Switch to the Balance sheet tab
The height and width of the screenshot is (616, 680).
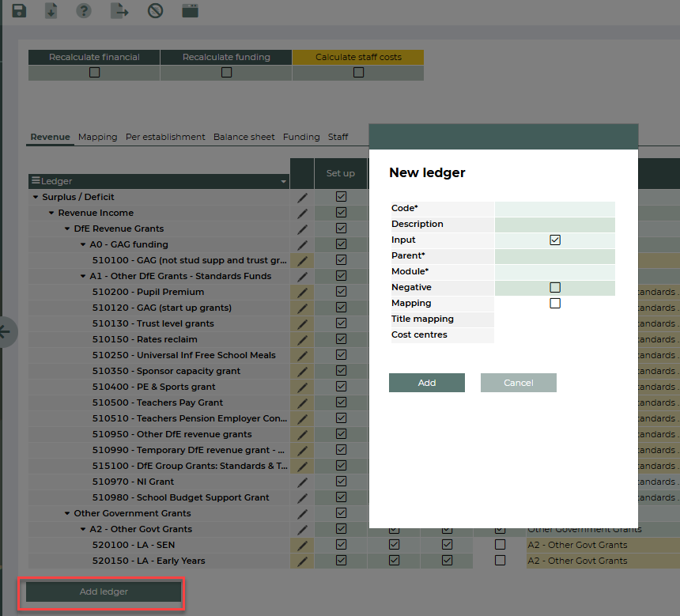[244, 137]
